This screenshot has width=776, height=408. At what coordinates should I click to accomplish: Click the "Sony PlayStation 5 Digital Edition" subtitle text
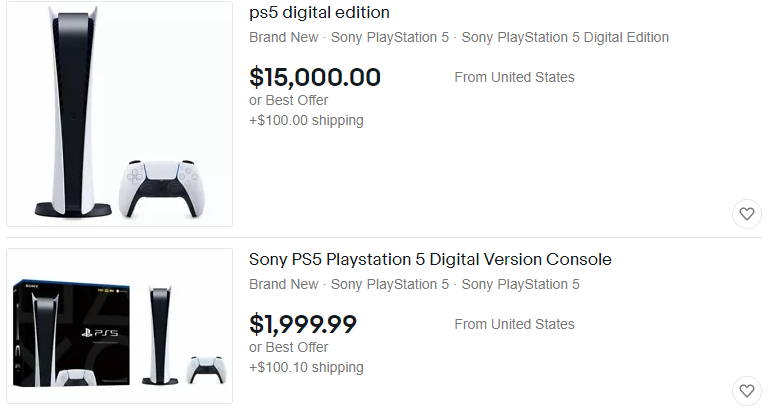(x=565, y=38)
